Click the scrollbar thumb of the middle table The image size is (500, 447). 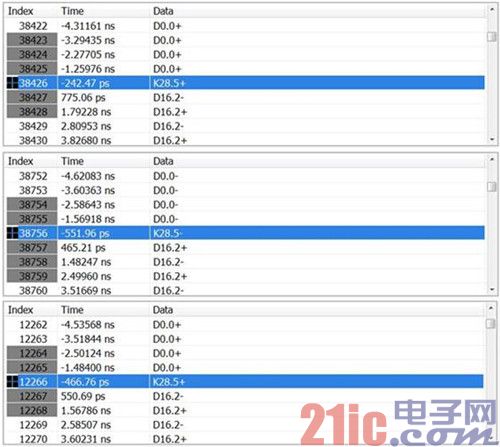(492, 186)
